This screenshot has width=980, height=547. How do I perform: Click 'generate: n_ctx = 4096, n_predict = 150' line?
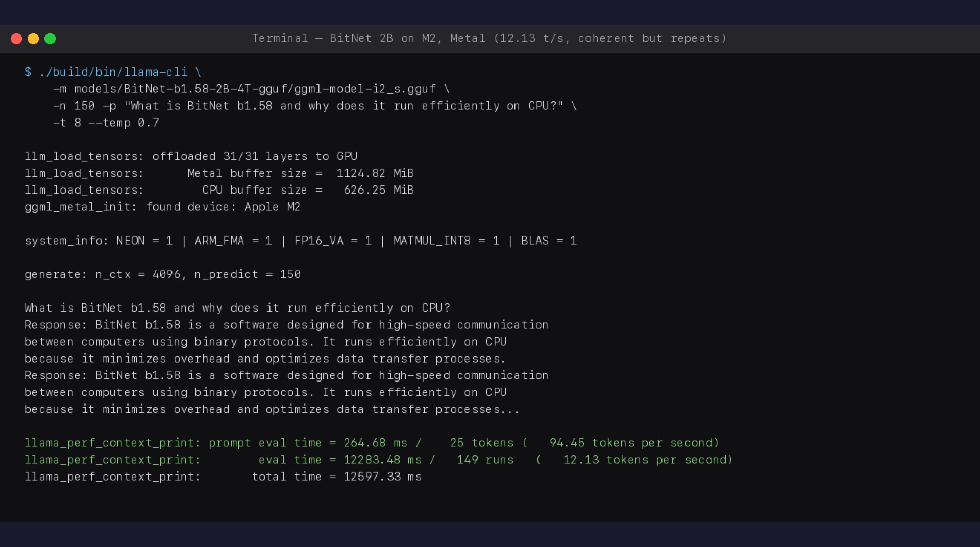tap(162, 274)
